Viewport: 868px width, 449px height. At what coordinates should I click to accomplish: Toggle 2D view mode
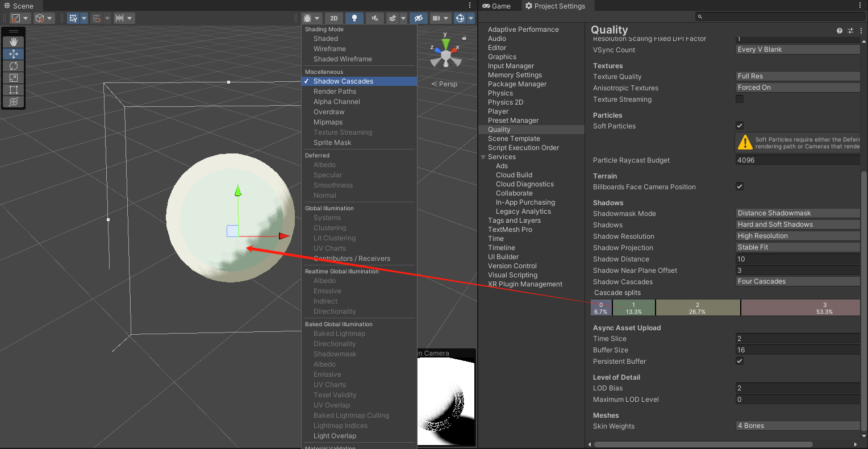click(x=334, y=18)
